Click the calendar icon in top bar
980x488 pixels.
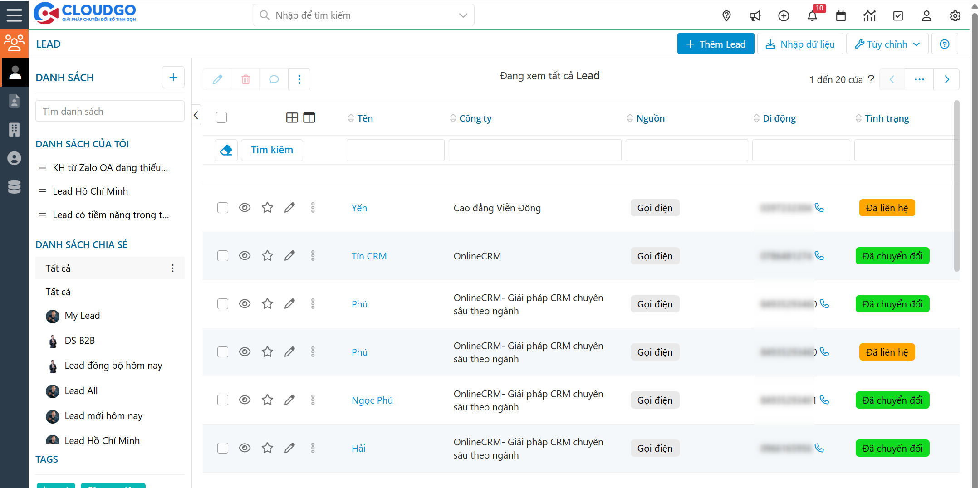click(x=841, y=16)
